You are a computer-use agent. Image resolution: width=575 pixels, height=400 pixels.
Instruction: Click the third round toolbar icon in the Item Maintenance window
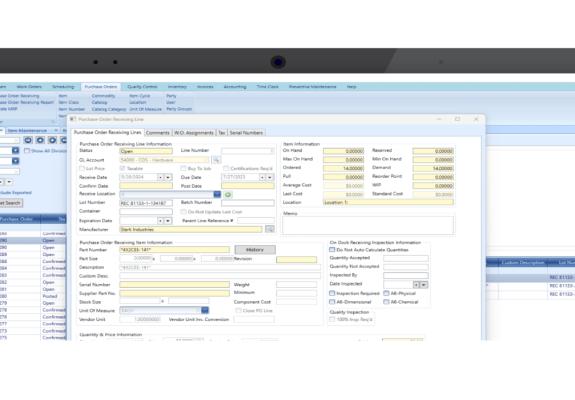52,140
